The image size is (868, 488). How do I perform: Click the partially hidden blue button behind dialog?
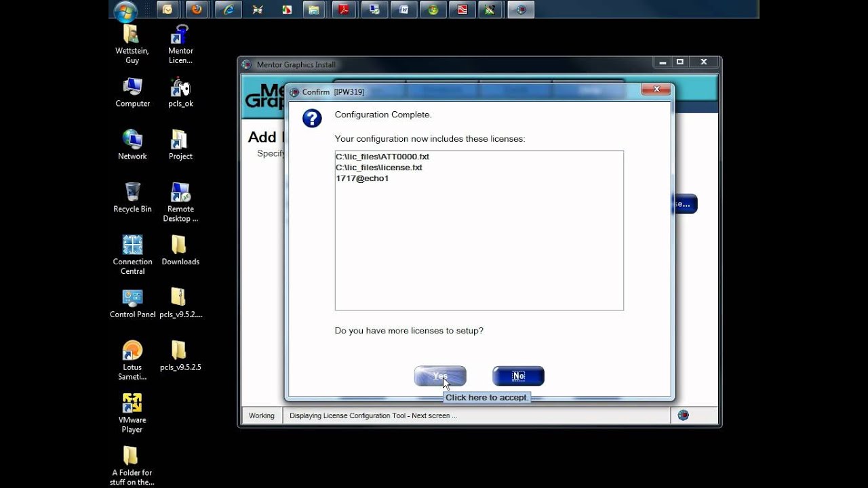(x=685, y=204)
